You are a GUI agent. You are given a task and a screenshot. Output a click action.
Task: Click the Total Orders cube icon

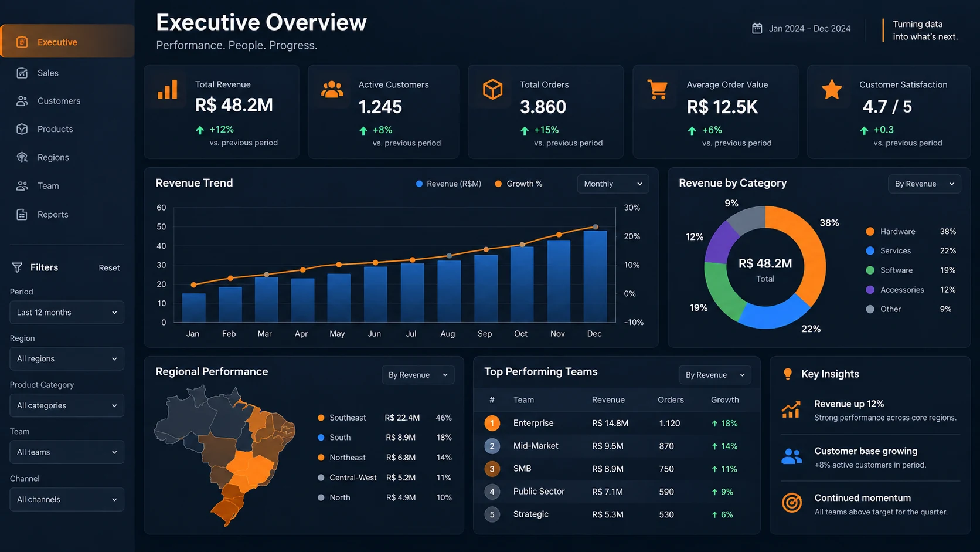492,90
